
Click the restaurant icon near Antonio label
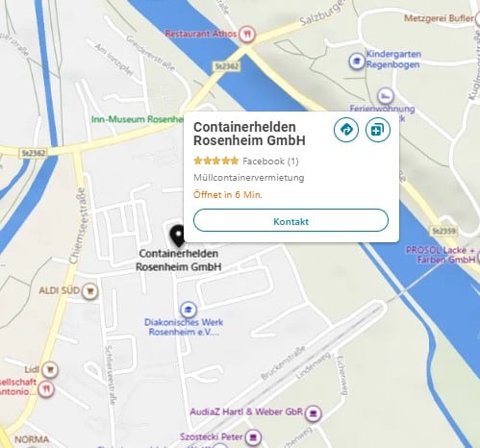pos(46,389)
